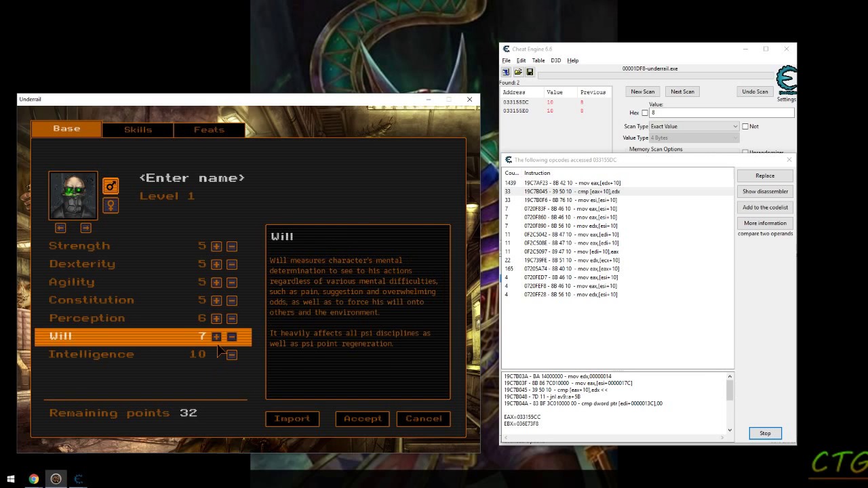
Task: Increase Agility with plus button
Action: tap(216, 283)
